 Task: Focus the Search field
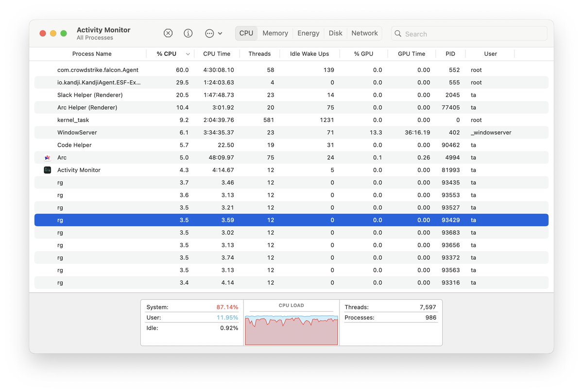pyautogui.click(x=469, y=34)
